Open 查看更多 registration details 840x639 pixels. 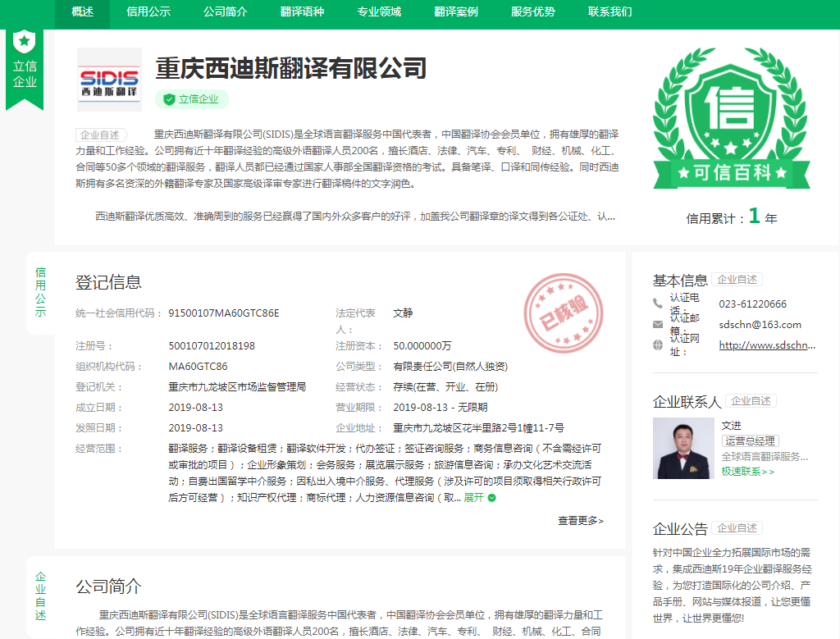[580, 520]
